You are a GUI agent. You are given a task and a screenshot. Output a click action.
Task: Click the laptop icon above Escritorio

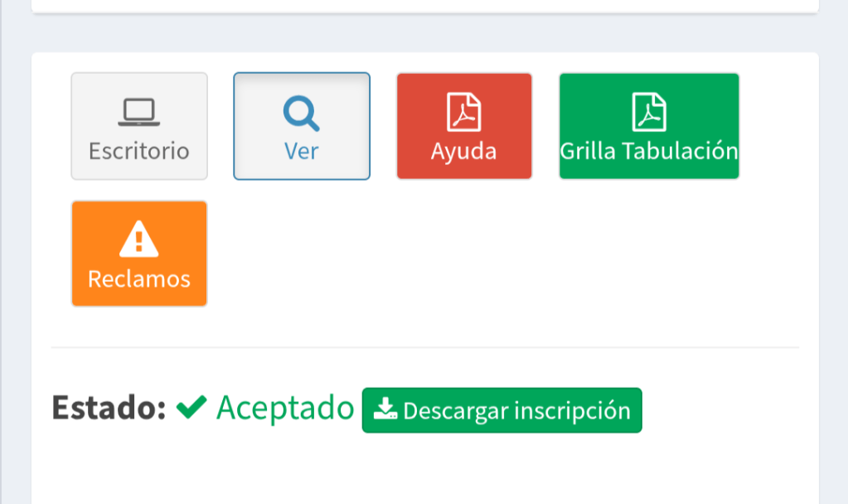click(x=138, y=112)
